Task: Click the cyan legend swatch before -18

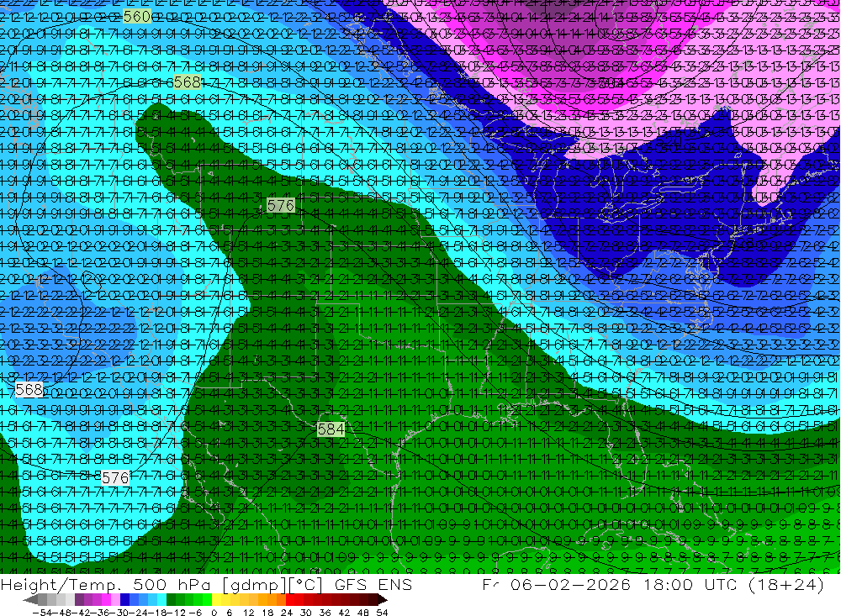Action: [x=161, y=600]
